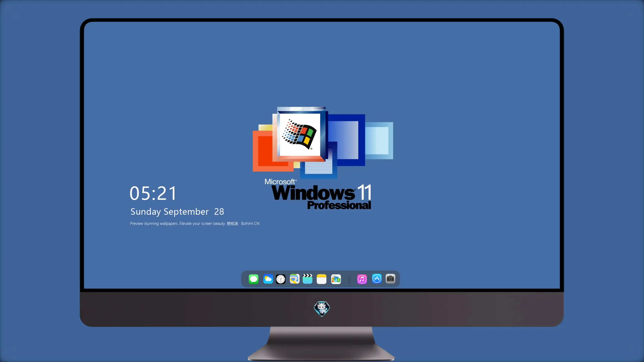Open the wallpaper photos collage app

point(336,279)
